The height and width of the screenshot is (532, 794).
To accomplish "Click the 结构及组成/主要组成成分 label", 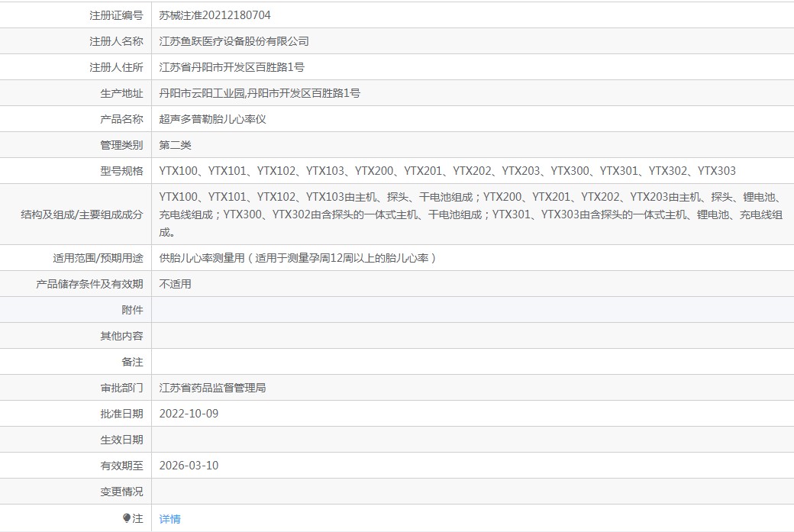I will pos(82,214).
